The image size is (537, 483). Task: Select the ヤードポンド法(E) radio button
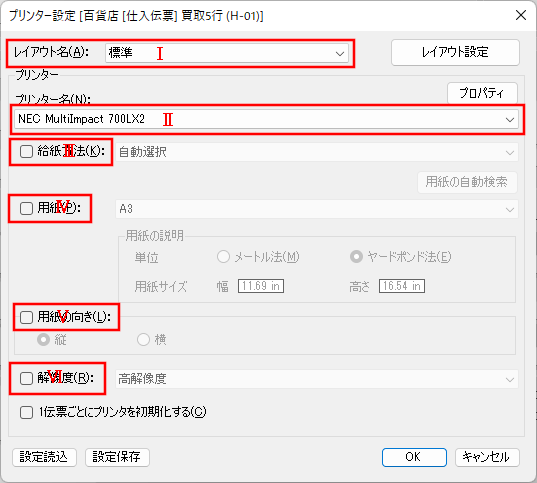tap(356, 257)
